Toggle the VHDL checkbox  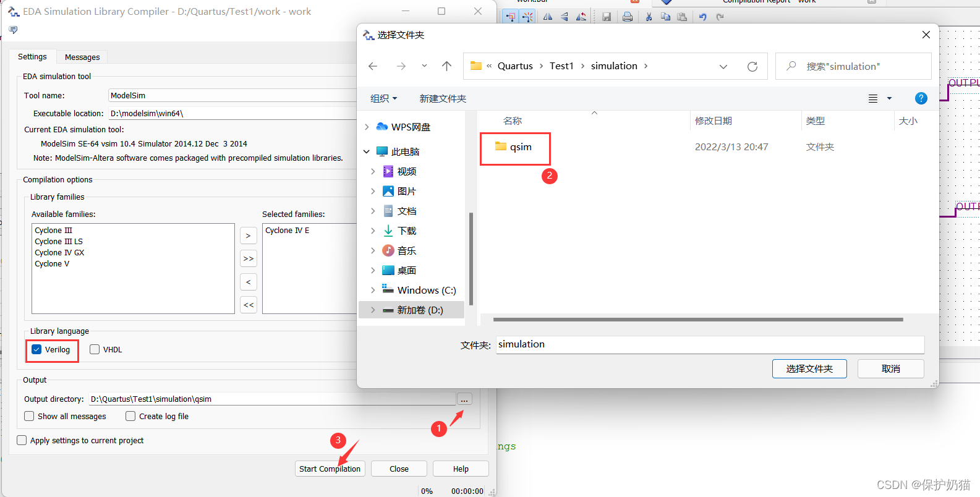tap(95, 349)
